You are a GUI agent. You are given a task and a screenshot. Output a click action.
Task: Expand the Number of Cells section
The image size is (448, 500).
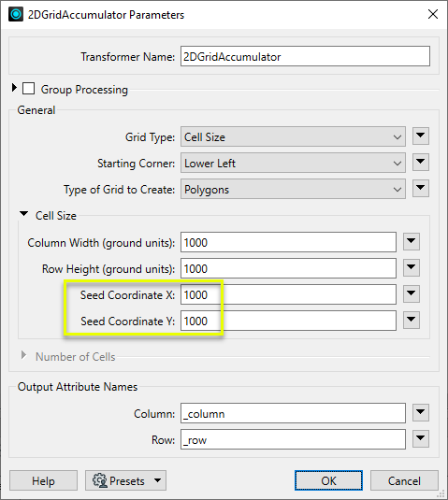23,355
